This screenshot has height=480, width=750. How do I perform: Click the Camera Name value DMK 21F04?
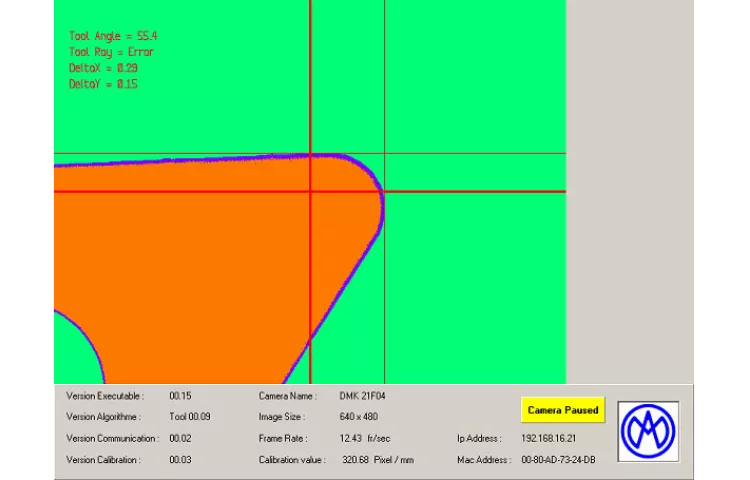(x=362, y=396)
